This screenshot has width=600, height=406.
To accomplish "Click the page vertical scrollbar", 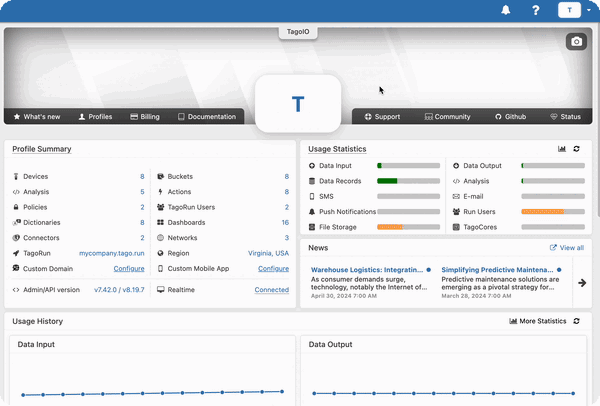I will (x=598, y=122).
